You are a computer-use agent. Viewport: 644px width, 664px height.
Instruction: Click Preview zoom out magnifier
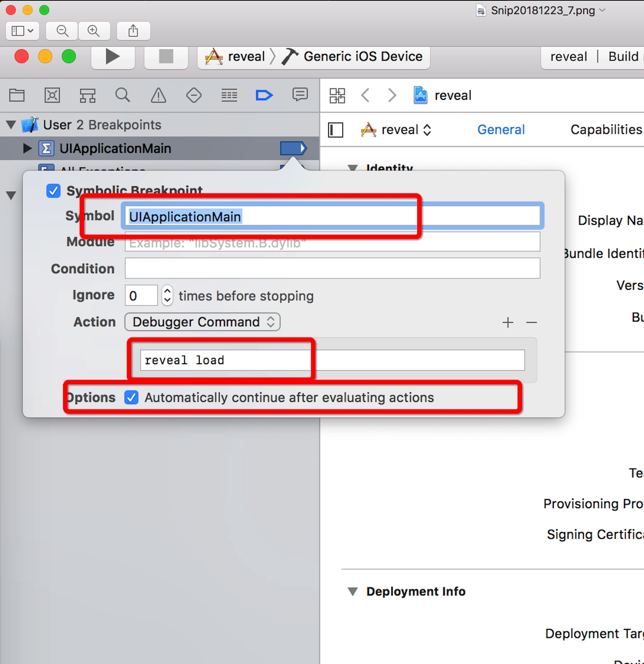coord(62,31)
